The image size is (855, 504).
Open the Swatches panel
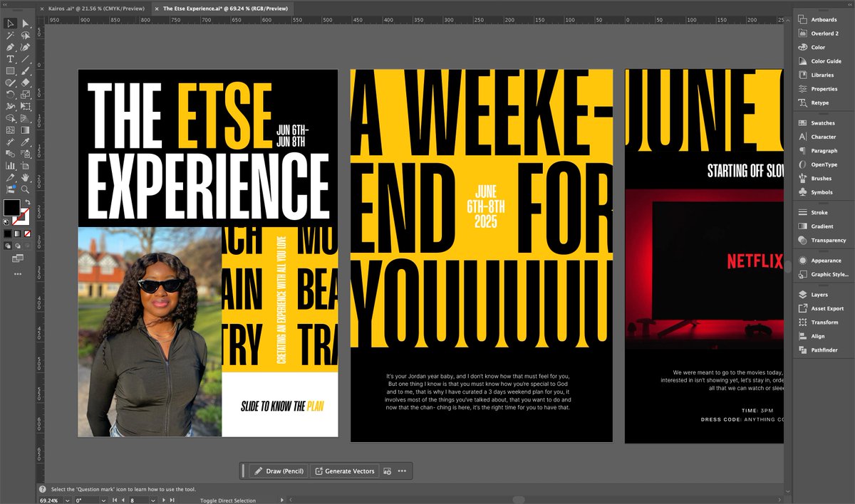click(817, 123)
